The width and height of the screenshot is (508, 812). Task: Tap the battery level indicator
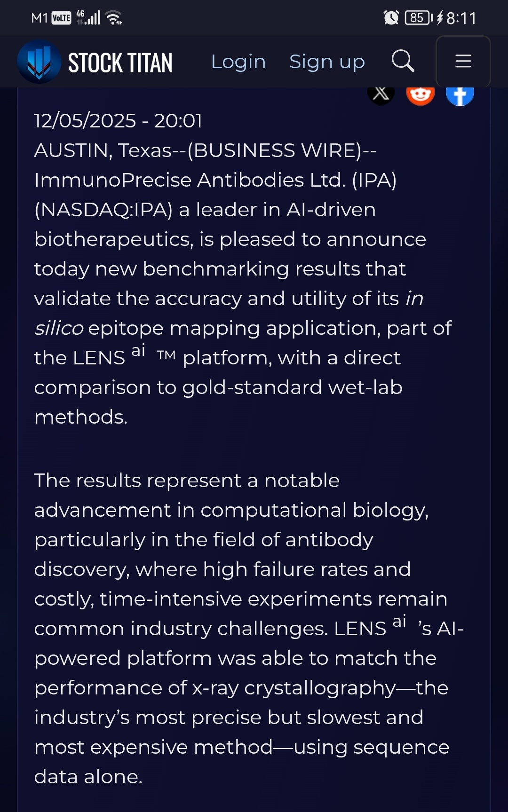(419, 18)
